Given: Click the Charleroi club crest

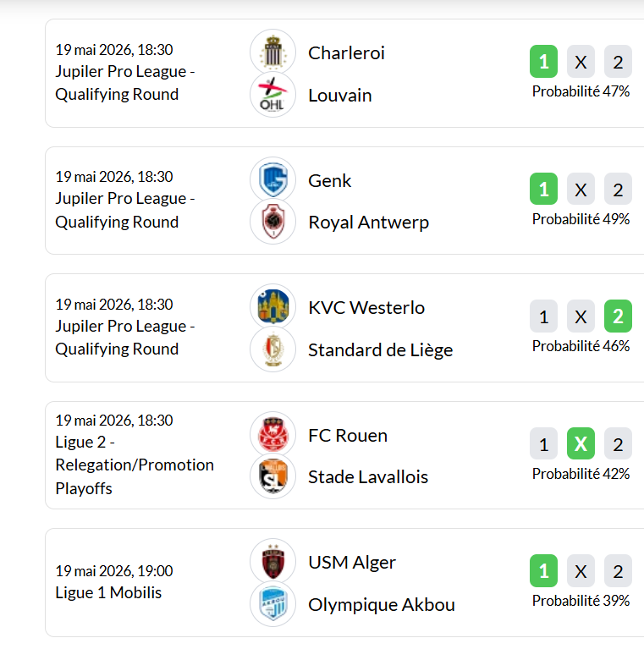Looking at the screenshot, I should pyautogui.click(x=272, y=52).
